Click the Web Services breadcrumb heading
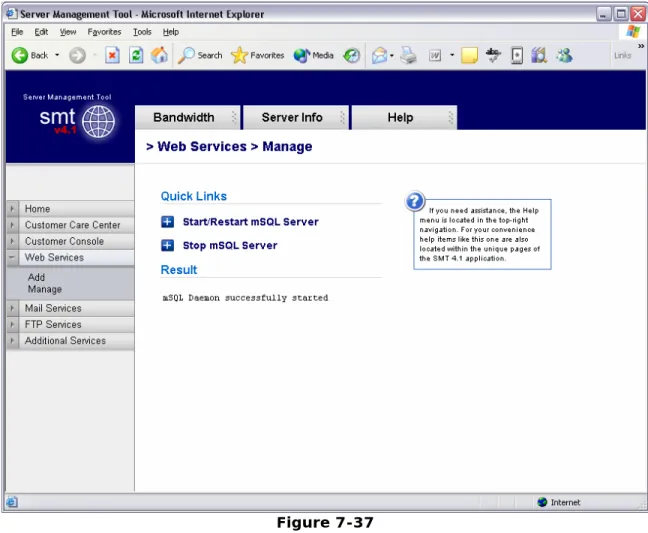This screenshot has height=533, width=648. coord(202,147)
